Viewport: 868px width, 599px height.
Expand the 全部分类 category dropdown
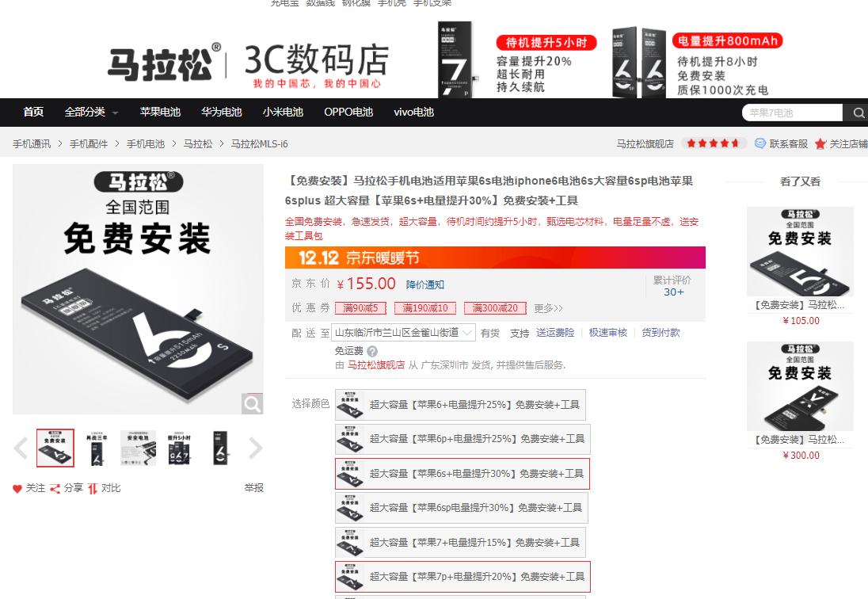(x=87, y=112)
